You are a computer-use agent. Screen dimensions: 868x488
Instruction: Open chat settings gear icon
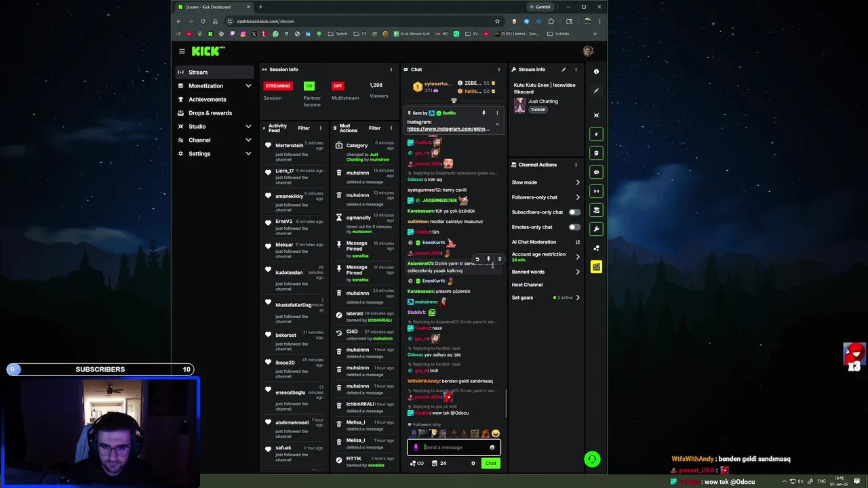(x=473, y=464)
